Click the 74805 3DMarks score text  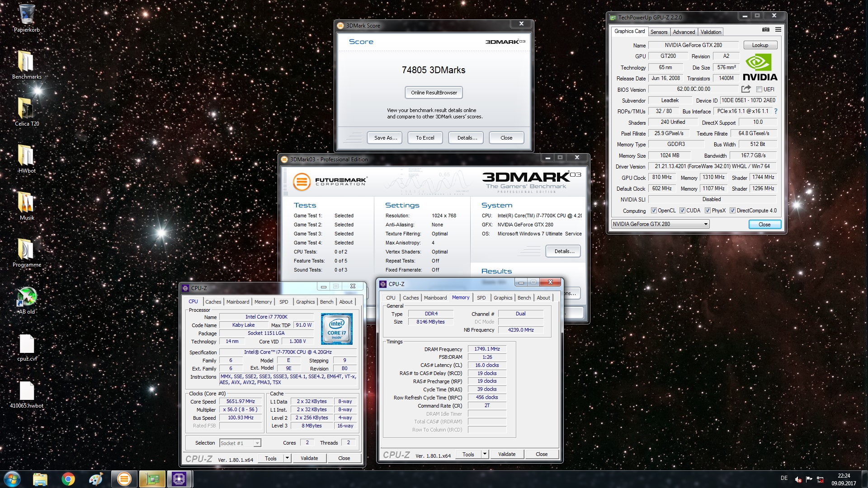tap(434, 70)
